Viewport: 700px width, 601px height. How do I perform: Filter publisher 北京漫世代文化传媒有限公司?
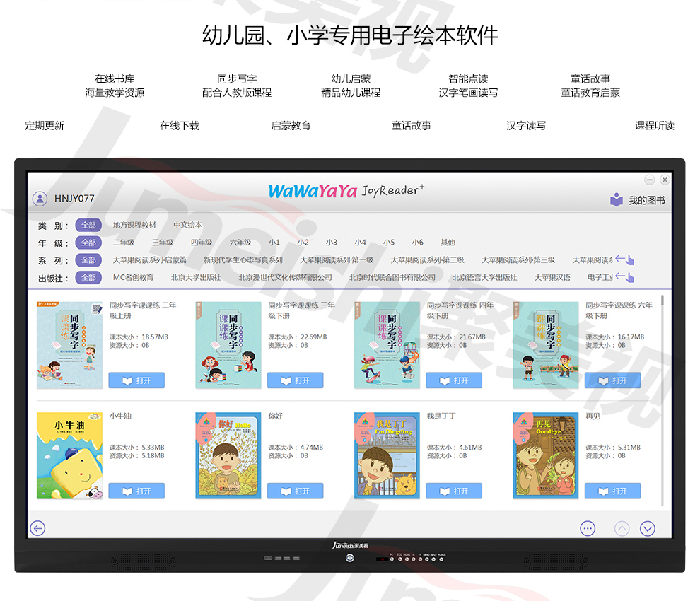285,277
